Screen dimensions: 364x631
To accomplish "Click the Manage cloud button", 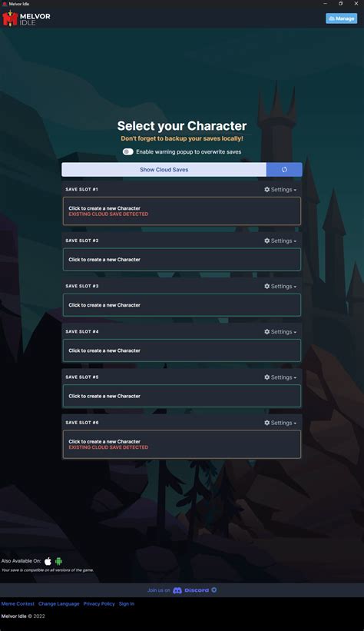I will pyautogui.click(x=342, y=18).
